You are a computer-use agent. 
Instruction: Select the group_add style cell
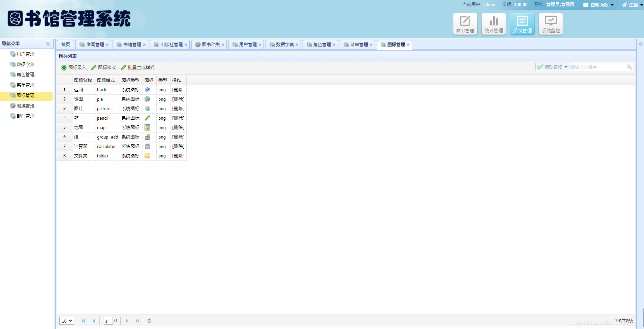108,137
